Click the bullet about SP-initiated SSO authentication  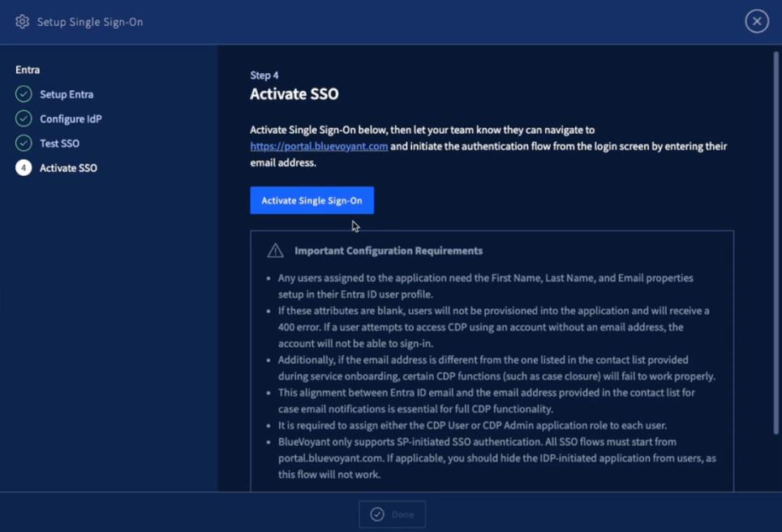[497, 458]
